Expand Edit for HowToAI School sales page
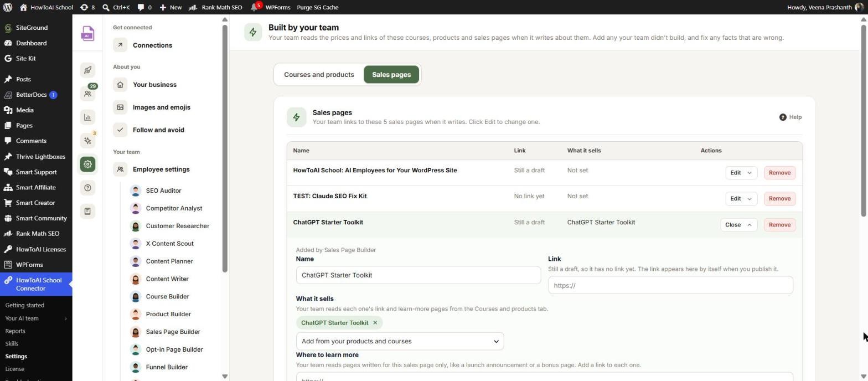 click(741, 173)
